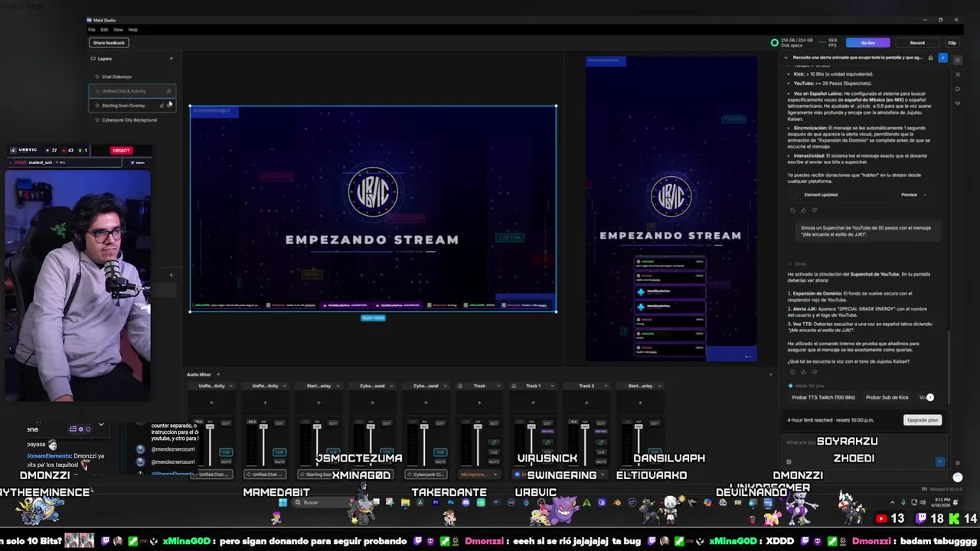Open the Track 1 channel header dropdown

coord(553,386)
